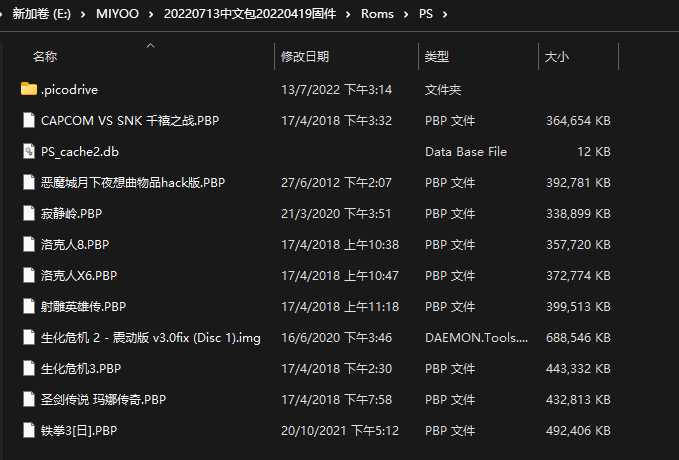Sort by 类型 column header
The width and height of the screenshot is (679, 460).
click(437, 57)
